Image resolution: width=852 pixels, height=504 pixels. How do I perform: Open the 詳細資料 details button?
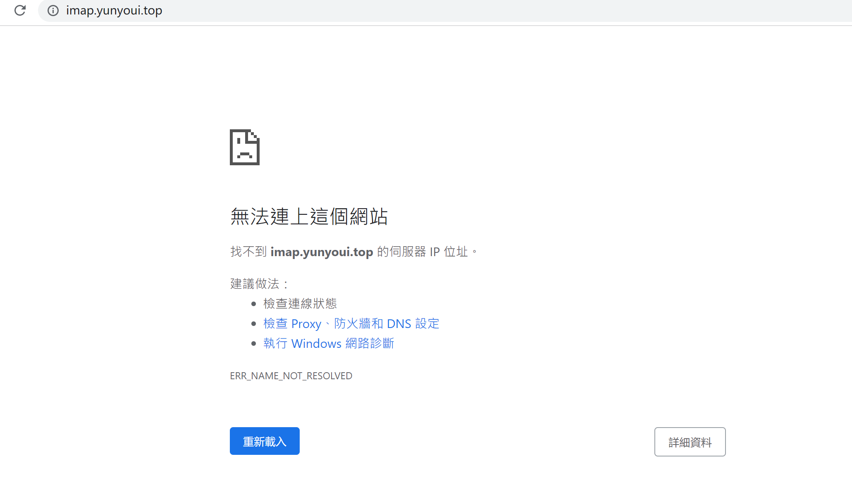point(690,442)
